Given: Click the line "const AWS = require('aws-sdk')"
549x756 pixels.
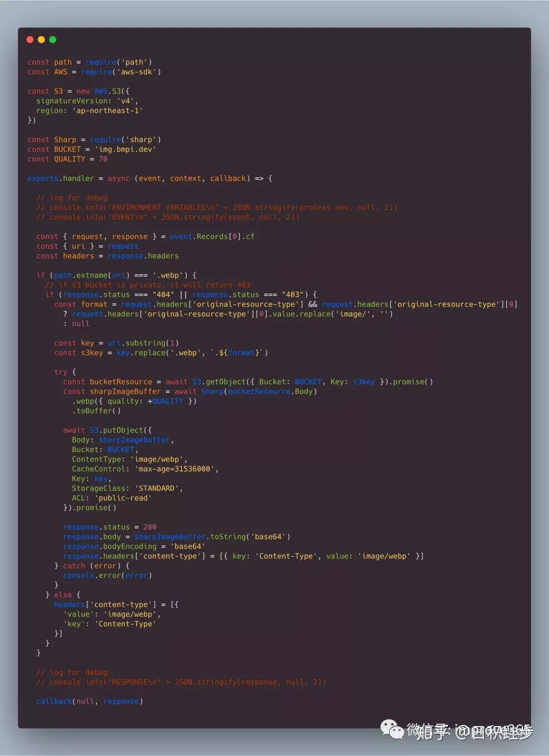Looking at the screenshot, I should point(94,72).
